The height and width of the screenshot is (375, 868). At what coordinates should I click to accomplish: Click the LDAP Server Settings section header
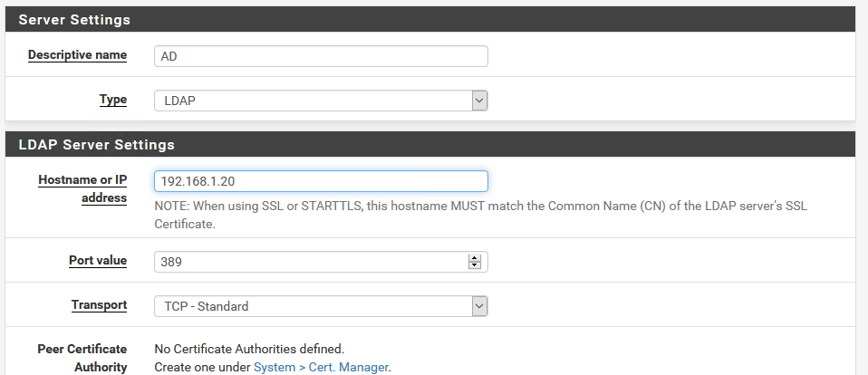(x=430, y=144)
